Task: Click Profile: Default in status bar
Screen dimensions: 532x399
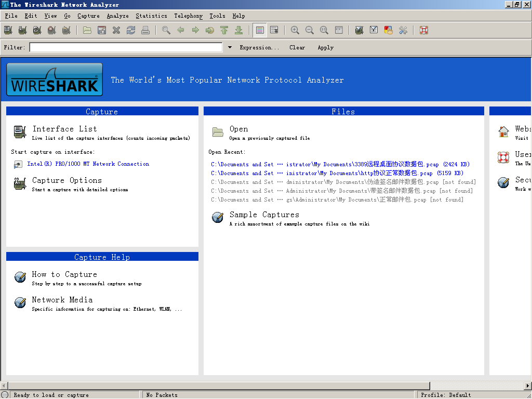Action: 446,395
